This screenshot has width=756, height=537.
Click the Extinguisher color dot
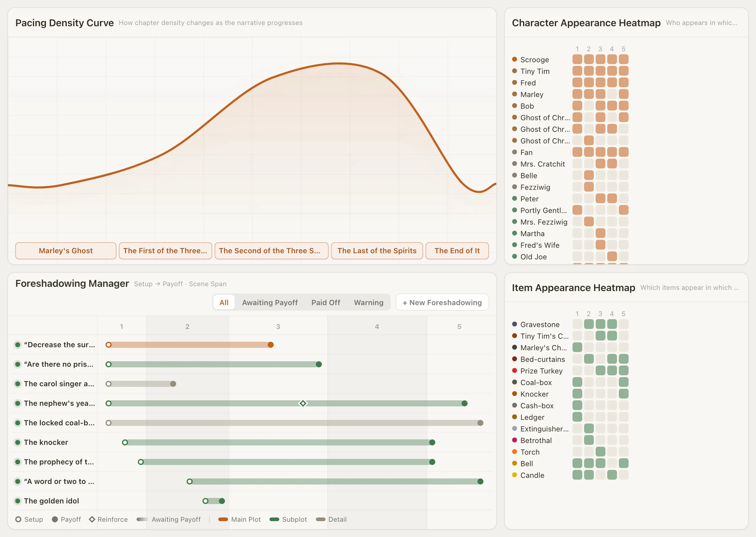(x=515, y=429)
